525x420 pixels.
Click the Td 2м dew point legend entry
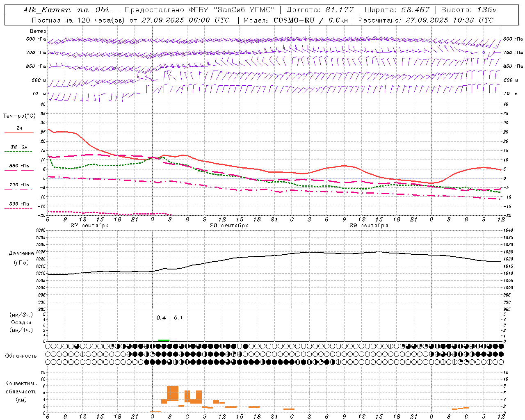tap(19, 147)
